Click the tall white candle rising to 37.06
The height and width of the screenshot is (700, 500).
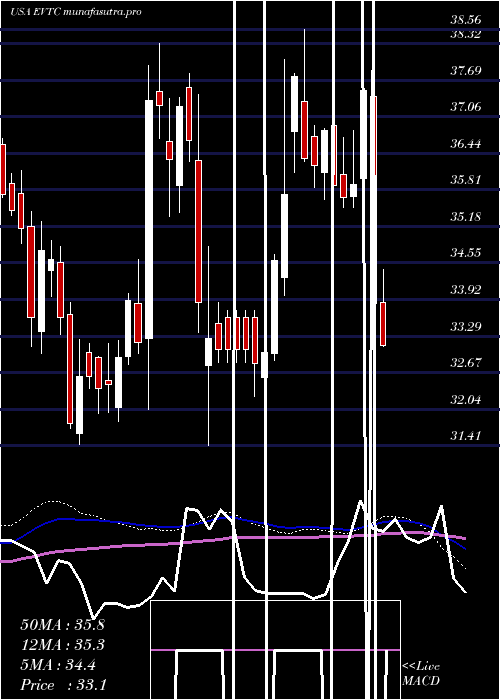click(x=149, y=219)
